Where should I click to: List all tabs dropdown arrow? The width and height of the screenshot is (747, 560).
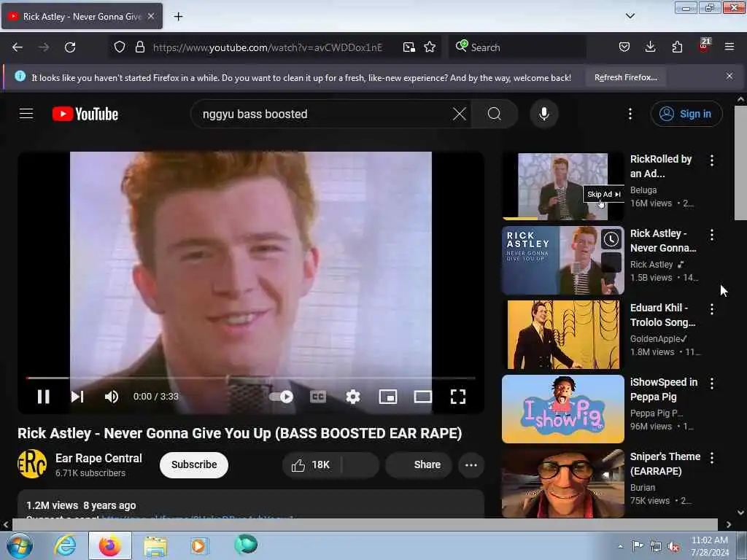pyautogui.click(x=630, y=16)
